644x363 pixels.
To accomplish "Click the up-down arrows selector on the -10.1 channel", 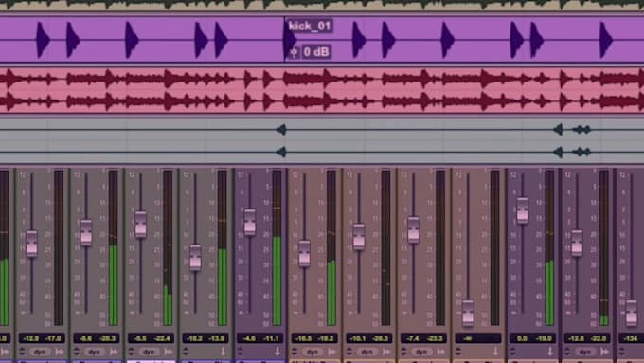I will 349,352.
